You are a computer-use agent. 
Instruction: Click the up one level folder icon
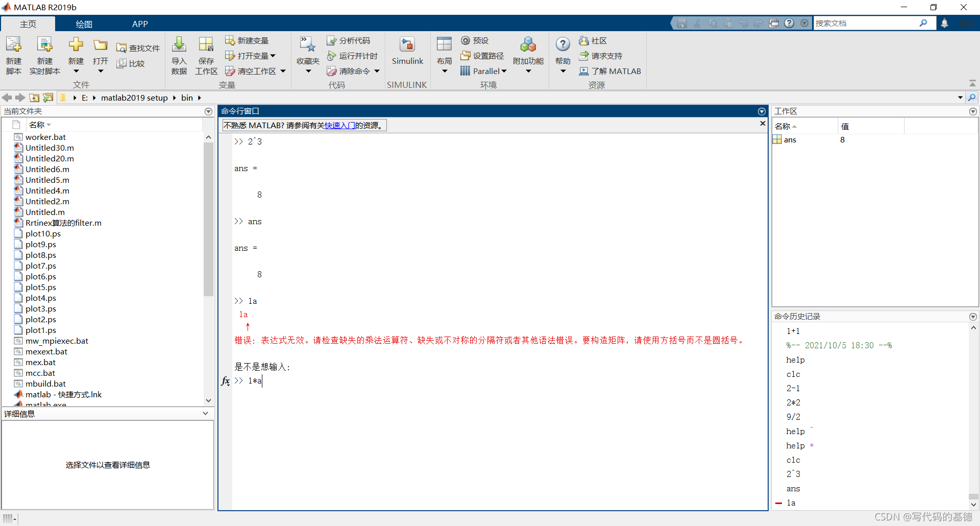coord(34,98)
